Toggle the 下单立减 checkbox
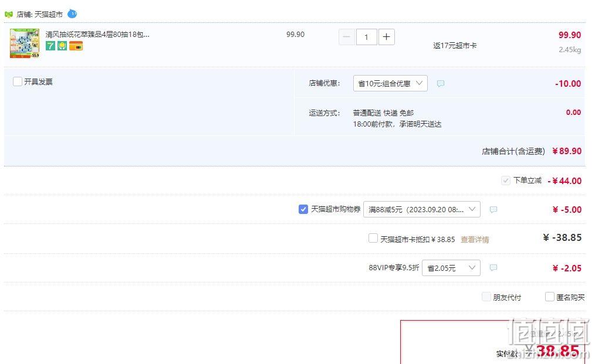The width and height of the screenshot is (595, 364). (505, 181)
